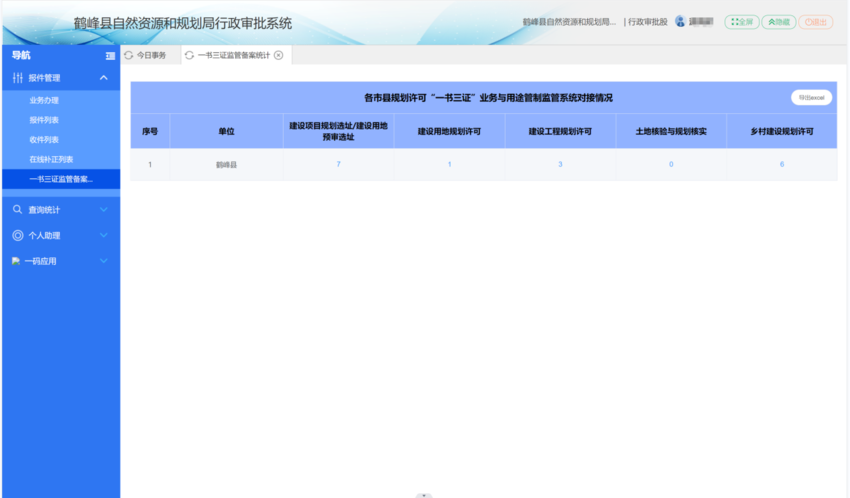850x498 pixels.
Task: Open the 建设工程规划许可 count 3 link
Action: pyautogui.click(x=560, y=164)
